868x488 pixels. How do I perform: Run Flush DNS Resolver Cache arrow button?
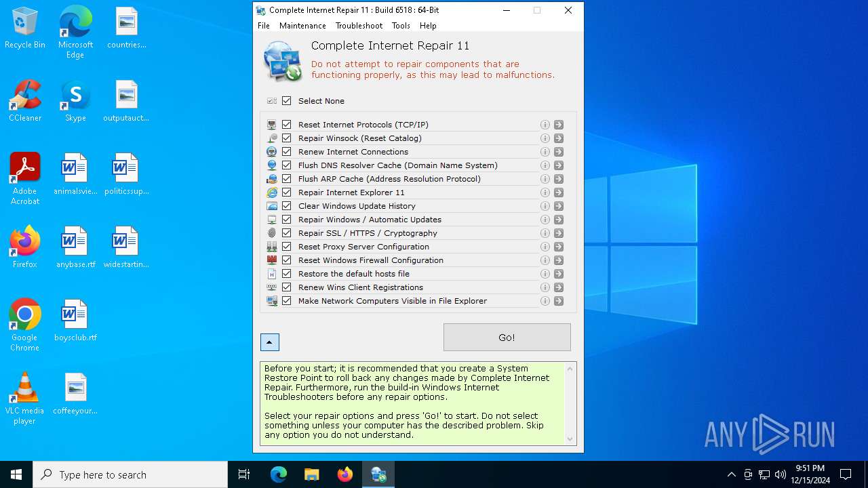point(559,165)
